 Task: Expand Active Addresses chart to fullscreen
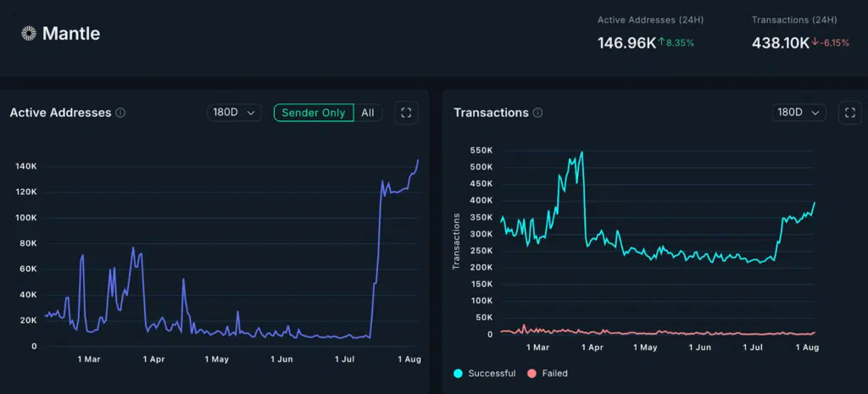pos(406,113)
